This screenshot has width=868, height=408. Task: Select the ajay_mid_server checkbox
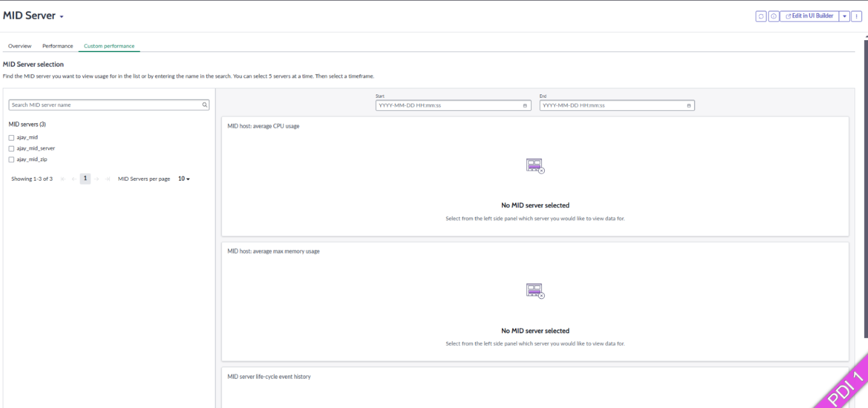[x=11, y=148]
